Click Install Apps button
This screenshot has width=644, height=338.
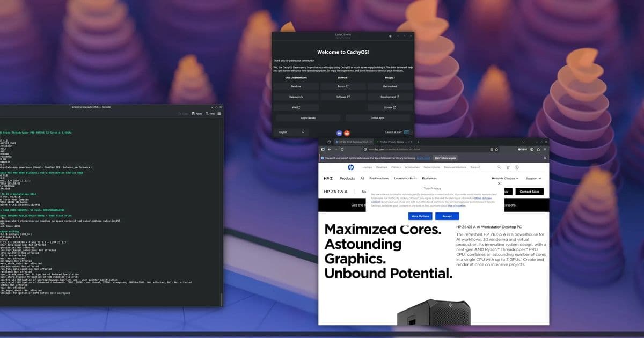[x=378, y=118]
